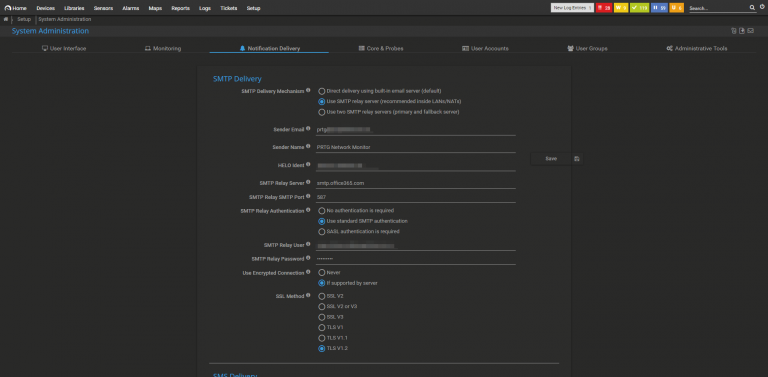
Task: Click the middle page icon beside System Administration
Action: (742, 31)
